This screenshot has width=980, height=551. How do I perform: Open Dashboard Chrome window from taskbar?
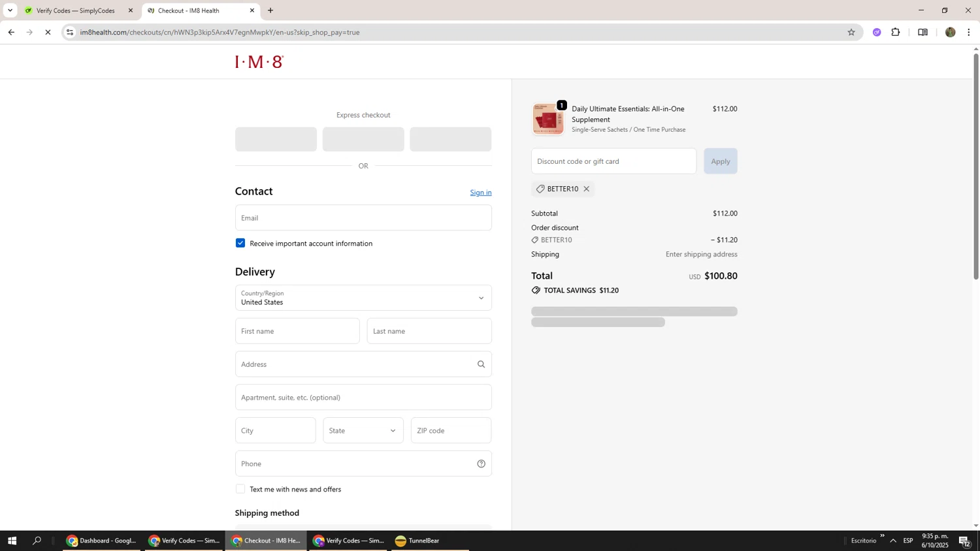[x=101, y=541]
